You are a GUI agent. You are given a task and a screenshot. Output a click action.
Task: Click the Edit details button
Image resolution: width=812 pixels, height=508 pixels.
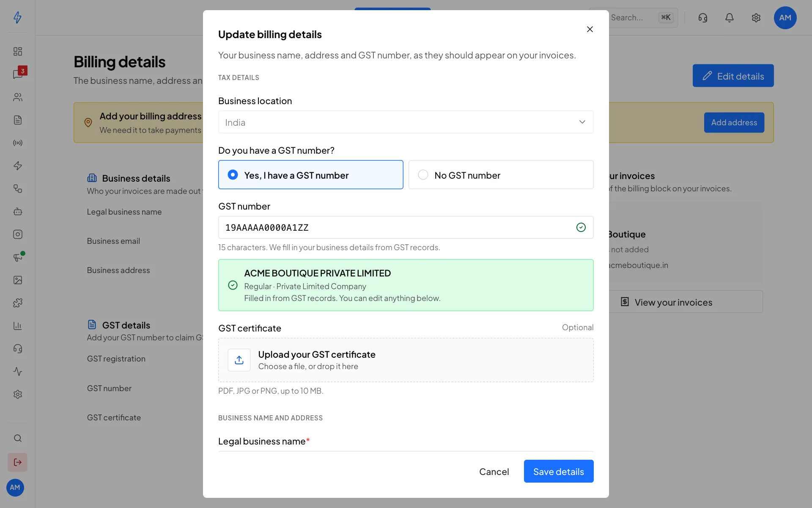(x=733, y=76)
